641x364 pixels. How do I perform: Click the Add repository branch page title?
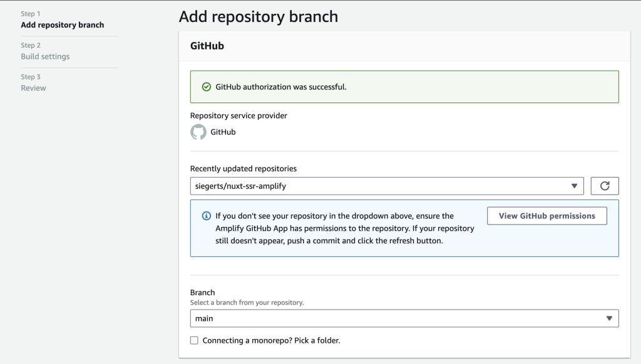click(x=258, y=16)
